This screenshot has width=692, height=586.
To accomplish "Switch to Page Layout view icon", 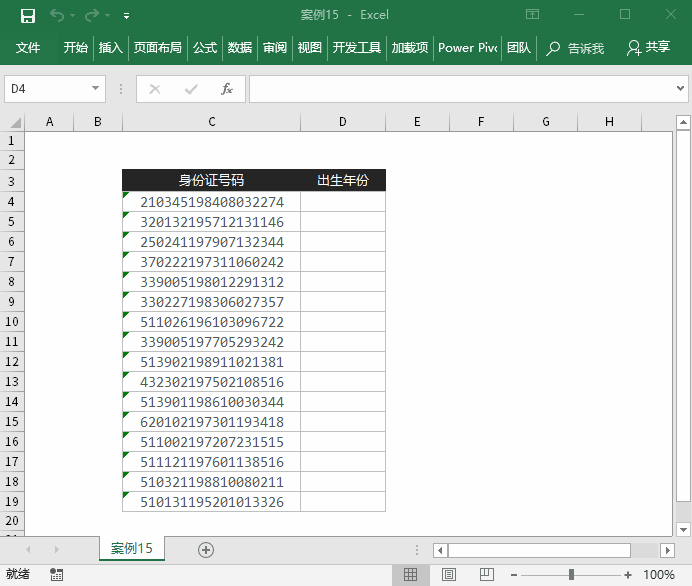I will (x=449, y=575).
